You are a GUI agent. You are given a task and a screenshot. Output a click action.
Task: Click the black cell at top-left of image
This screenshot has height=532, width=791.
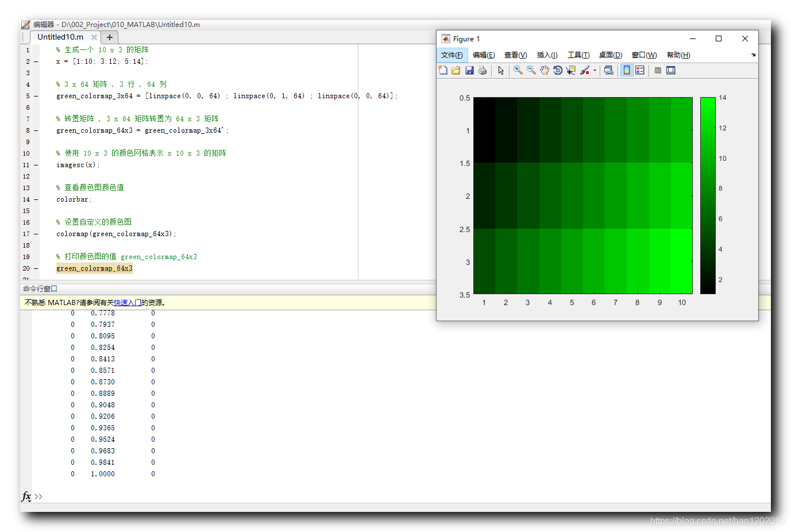point(484,130)
